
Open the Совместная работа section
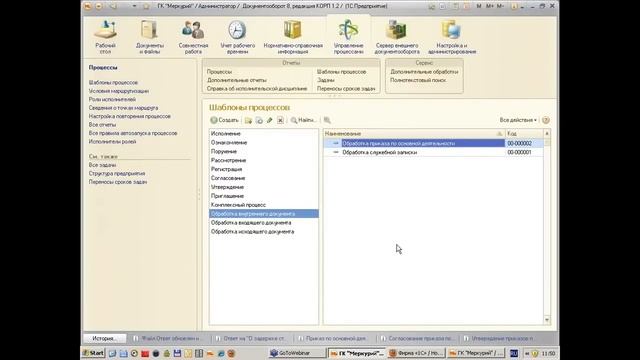click(193, 37)
